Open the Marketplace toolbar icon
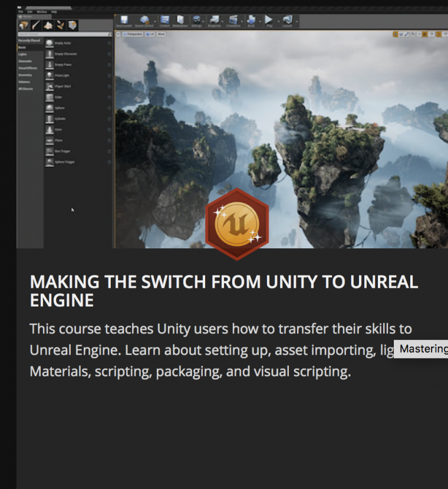 [180, 21]
